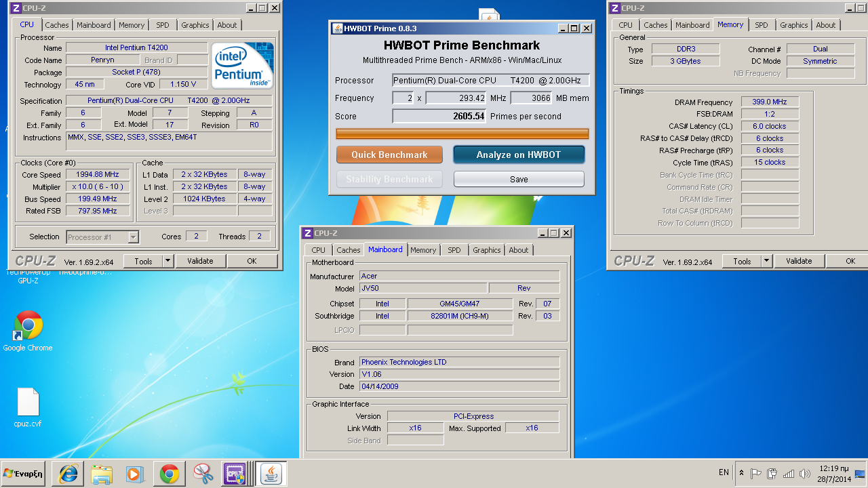This screenshot has height=488, width=868.
Task: Expand the Tools dropdown arrow in the Memory window
Action: pos(767,261)
